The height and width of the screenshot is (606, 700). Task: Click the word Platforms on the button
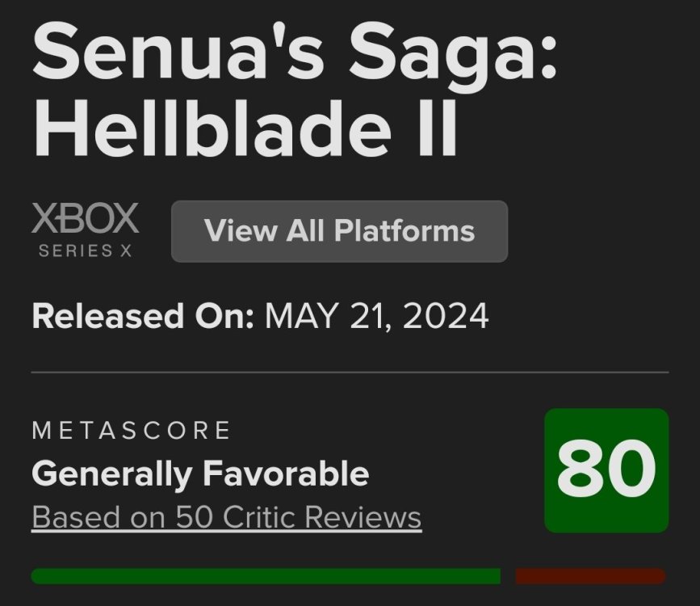tap(404, 231)
